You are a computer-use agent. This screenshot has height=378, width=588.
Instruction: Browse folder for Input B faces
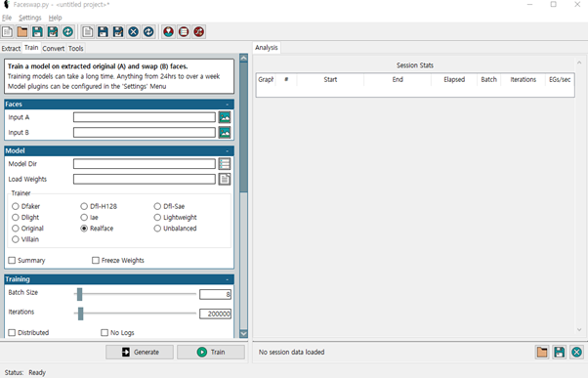tap(225, 133)
